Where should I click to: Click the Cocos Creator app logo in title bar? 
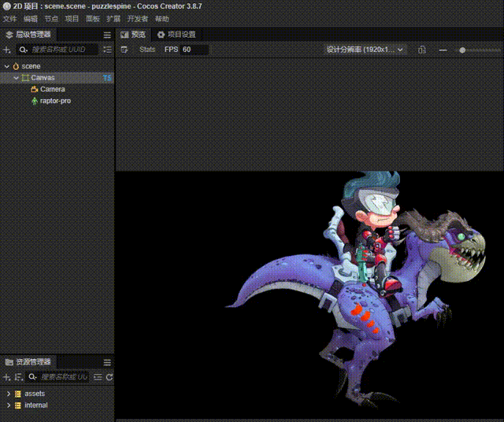click(6, 6)
